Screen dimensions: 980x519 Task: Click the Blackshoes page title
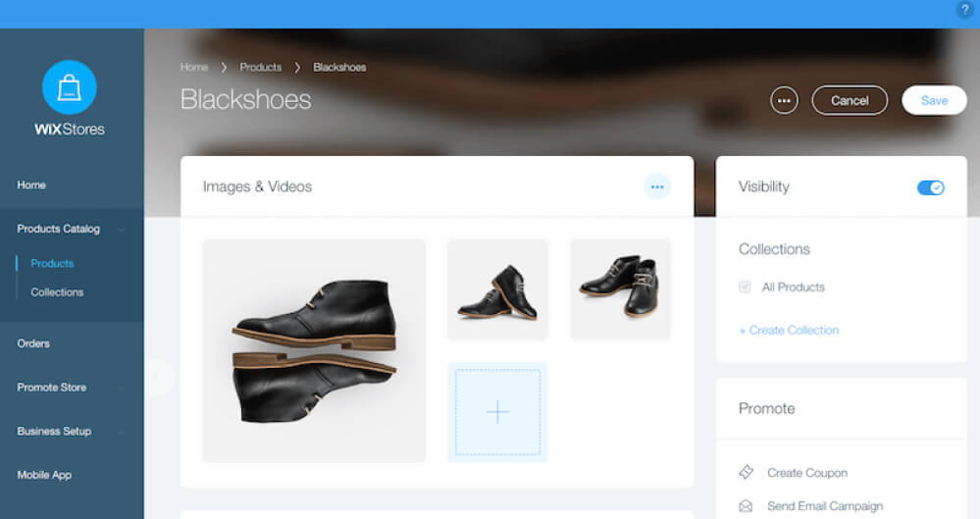(x=245, y=99)
